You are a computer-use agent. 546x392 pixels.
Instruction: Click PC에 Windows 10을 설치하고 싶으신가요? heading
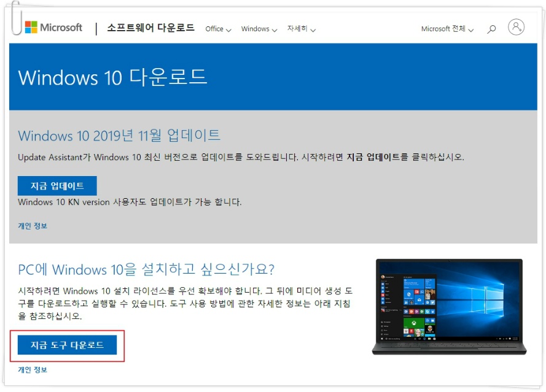coord(146,269)
